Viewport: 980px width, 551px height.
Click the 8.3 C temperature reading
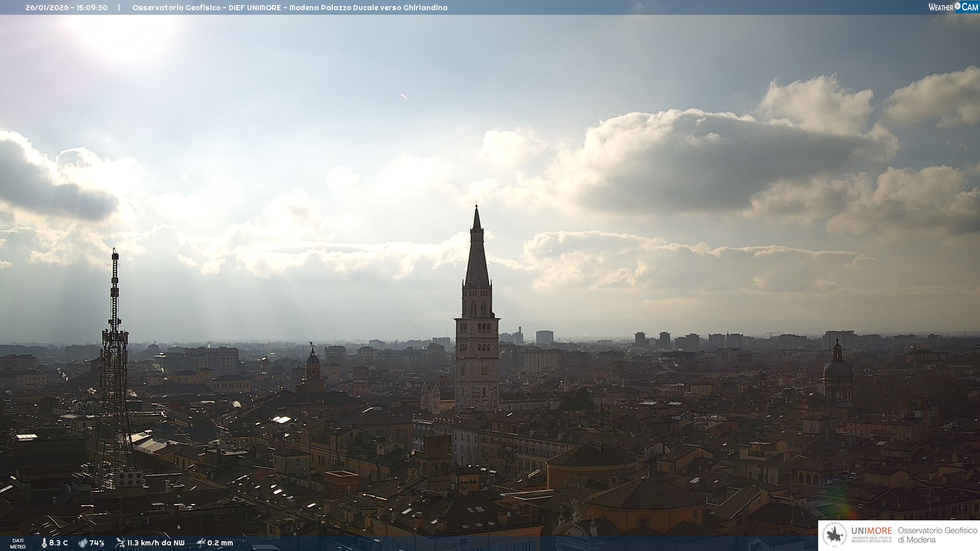[x=59, y=543]
